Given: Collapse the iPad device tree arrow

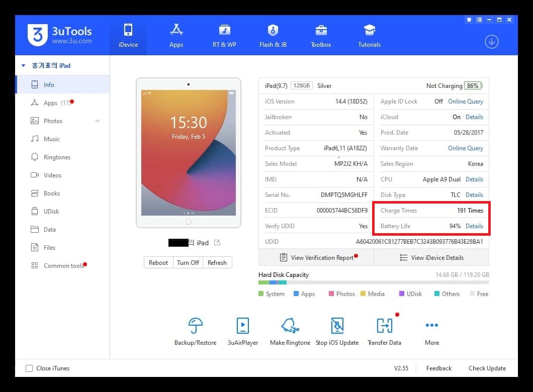Looking at the screenshot, I should point(23,66).
